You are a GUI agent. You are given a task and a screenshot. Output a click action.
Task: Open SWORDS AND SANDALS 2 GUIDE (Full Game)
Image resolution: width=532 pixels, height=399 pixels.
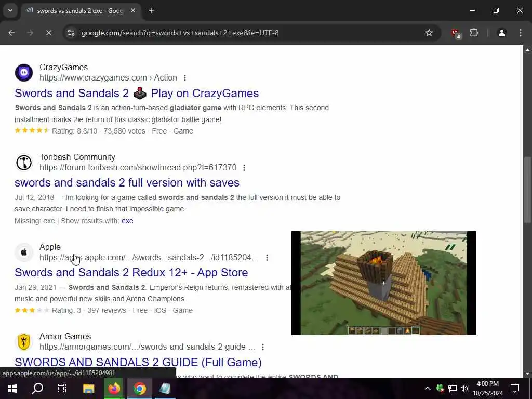click(x=138, y=362)
